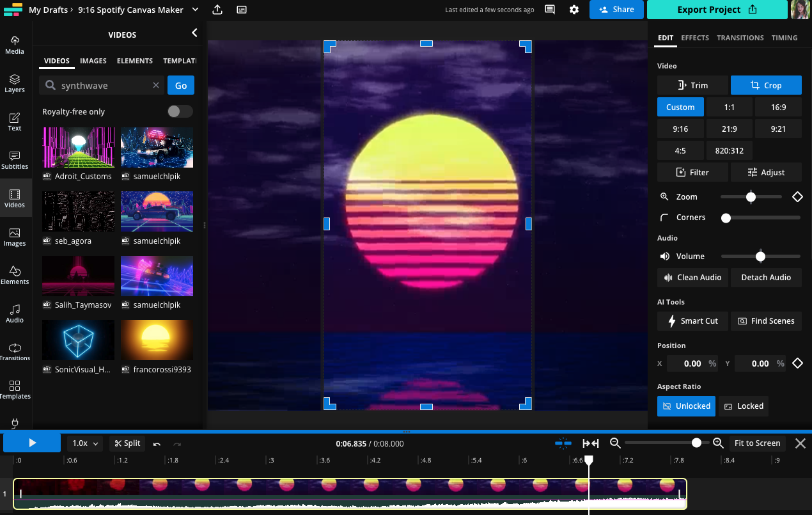The image size is (812, 515).
Task: Open the Media panel in the left sidebar
Action: tap(14, 44)
